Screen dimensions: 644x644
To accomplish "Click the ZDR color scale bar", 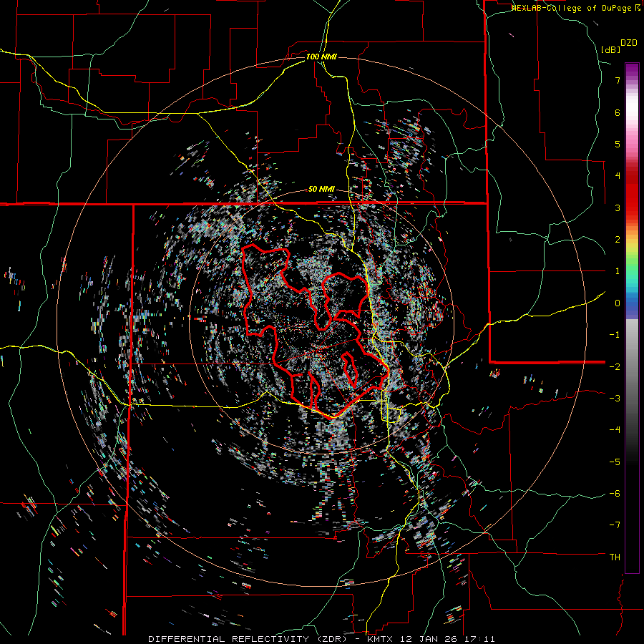I will (632, 318).
